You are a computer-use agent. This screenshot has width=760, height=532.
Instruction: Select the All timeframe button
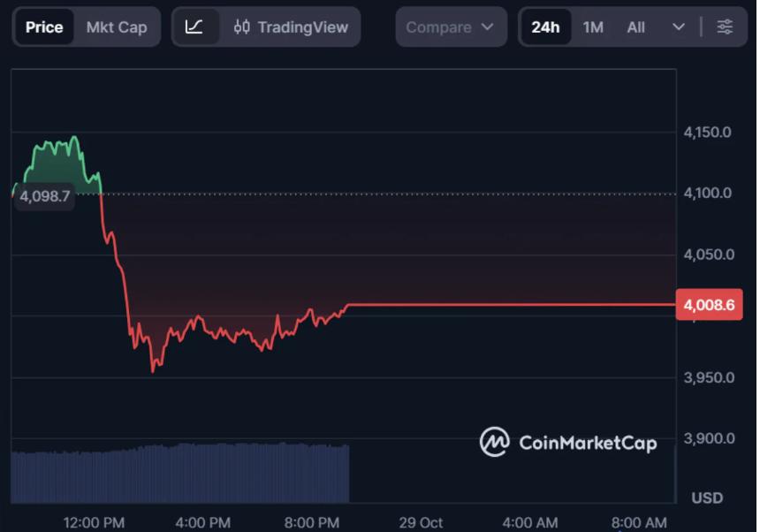[x=635, y=27]
